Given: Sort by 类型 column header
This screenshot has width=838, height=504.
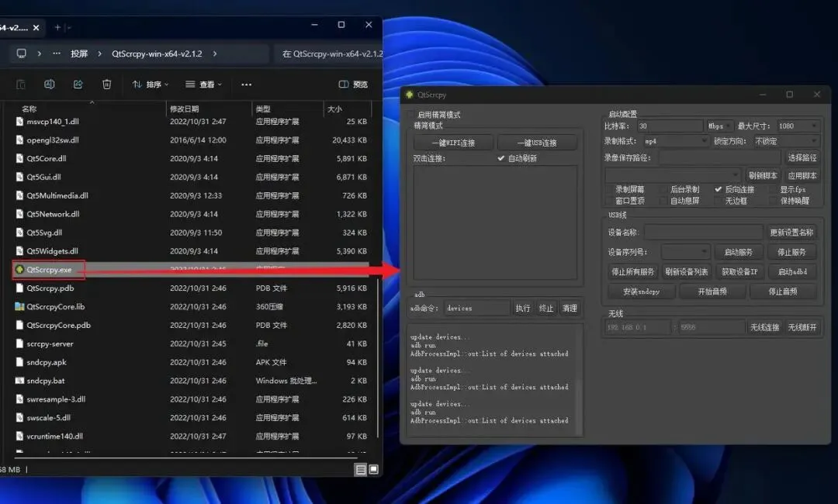Looking at the screenshot, I should point(263,109).
